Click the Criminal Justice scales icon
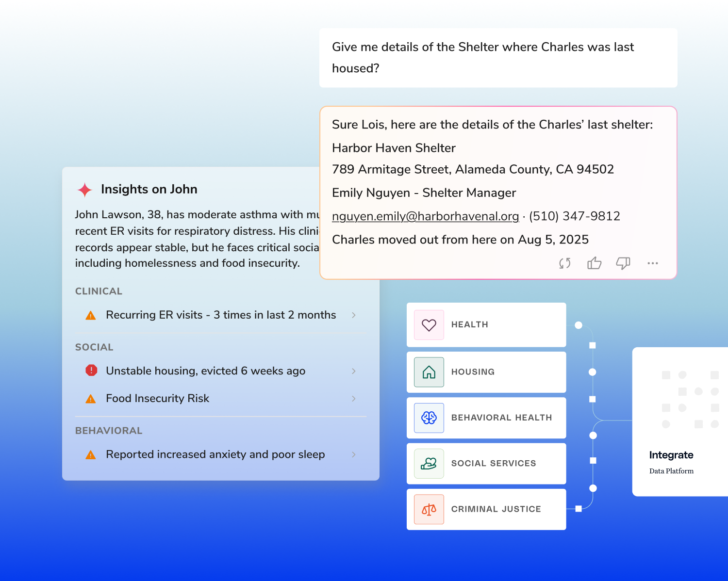The width and height of the screenshot is (728, 581). [429, 509]
